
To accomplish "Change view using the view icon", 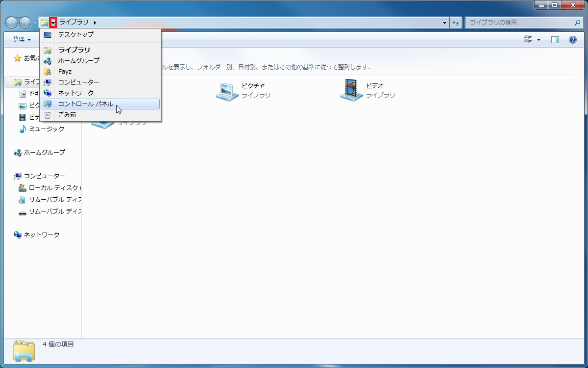I will tap(528, 40).
